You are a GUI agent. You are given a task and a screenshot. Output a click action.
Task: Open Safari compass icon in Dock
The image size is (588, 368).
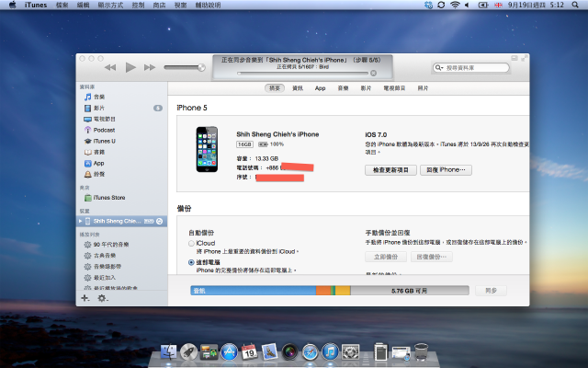coord(311,352)
